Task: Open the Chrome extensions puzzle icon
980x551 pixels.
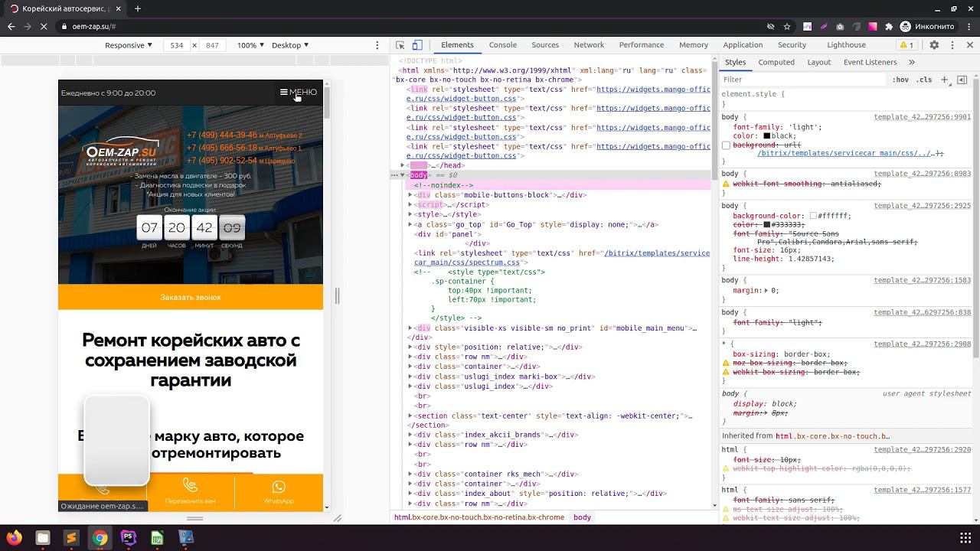Action: pos(888,26)
